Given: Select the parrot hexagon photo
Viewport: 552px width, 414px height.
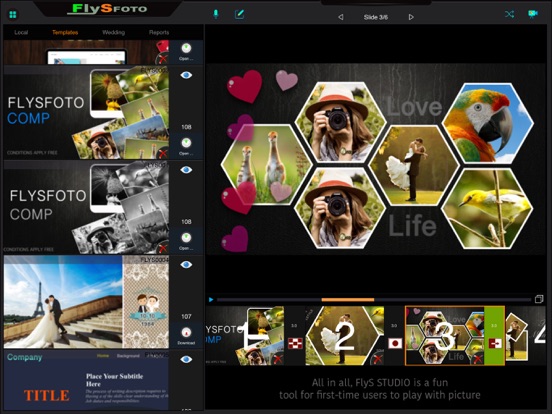Looking at the screenshot, I should pos(488,124).
